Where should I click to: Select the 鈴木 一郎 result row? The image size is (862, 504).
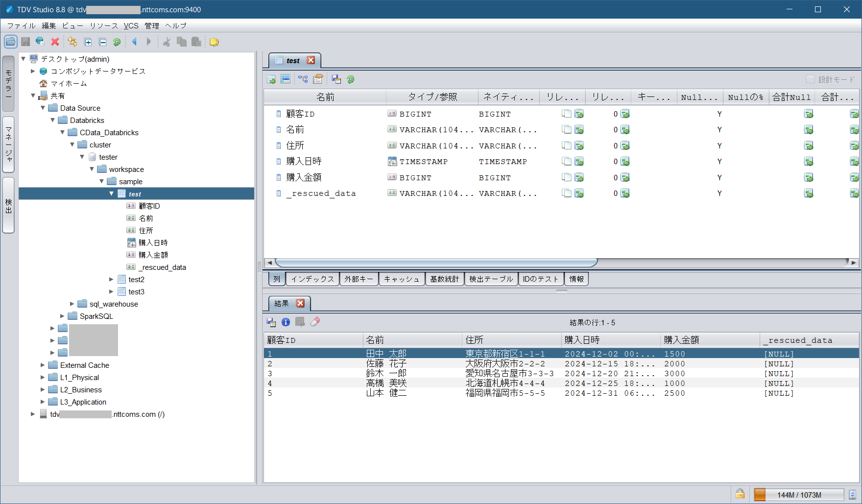(561, 373)
